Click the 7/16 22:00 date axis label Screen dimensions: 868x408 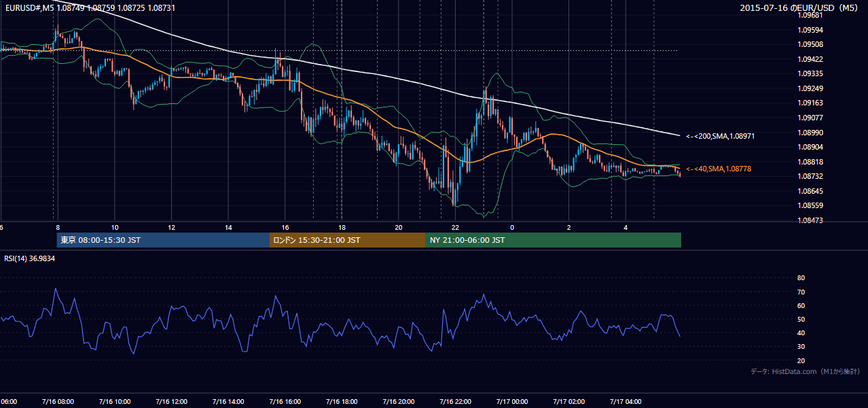455,401
